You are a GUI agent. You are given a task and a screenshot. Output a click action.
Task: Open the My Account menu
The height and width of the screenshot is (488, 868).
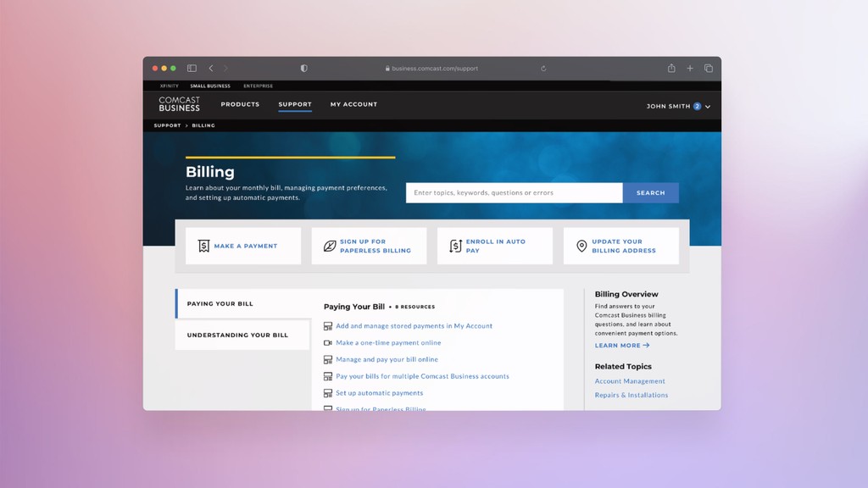[353, 104]
